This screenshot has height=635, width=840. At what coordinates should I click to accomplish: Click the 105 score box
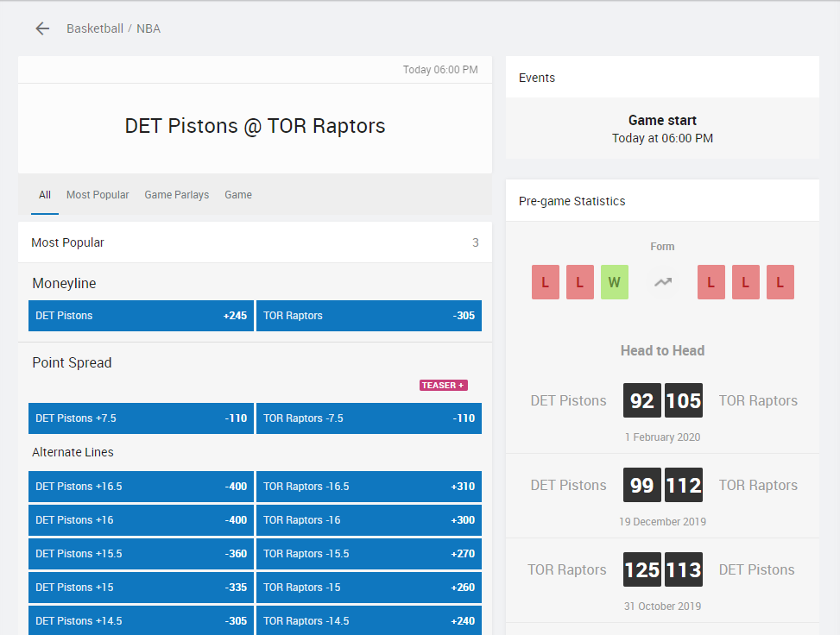point(684,400)
